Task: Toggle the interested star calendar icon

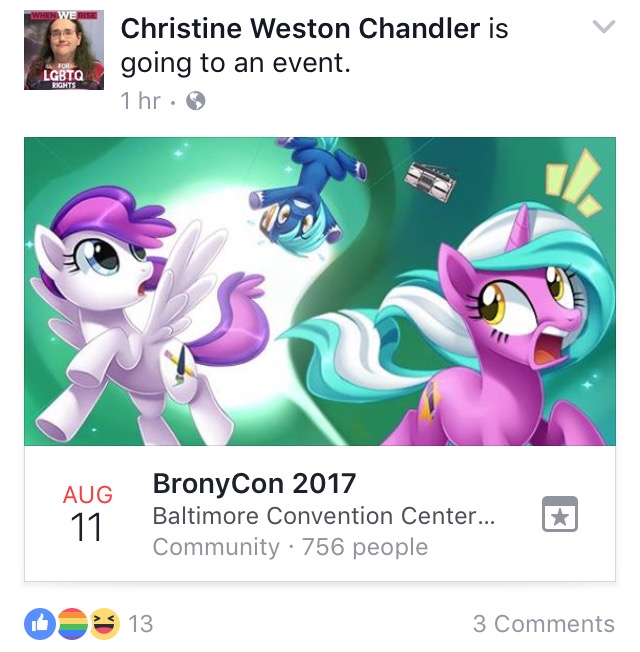Action: point(560,514)
